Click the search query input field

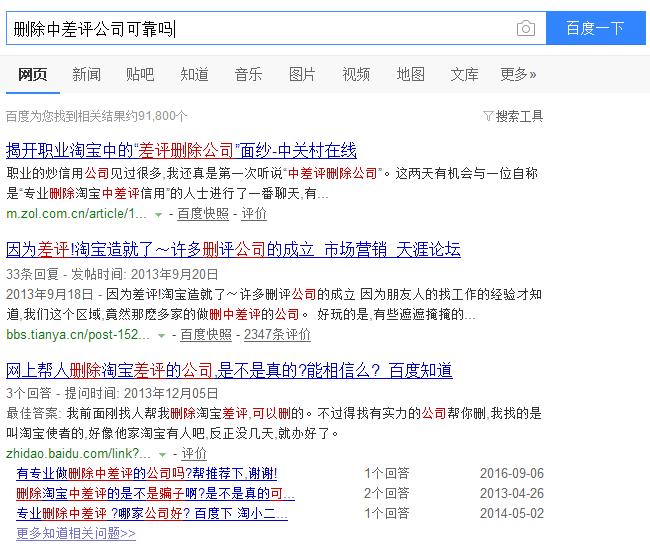click(x=260, y=29)
